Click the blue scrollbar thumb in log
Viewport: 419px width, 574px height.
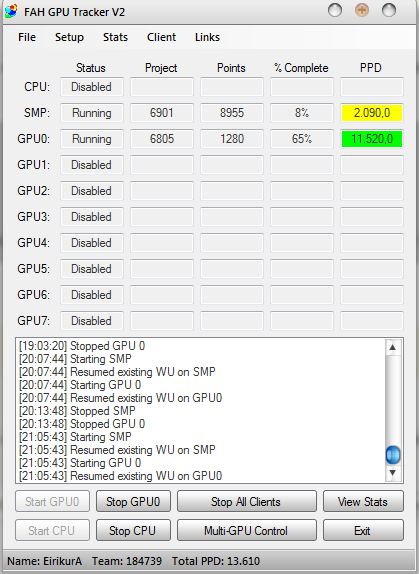pyautogui.click(x=393, y=455)
